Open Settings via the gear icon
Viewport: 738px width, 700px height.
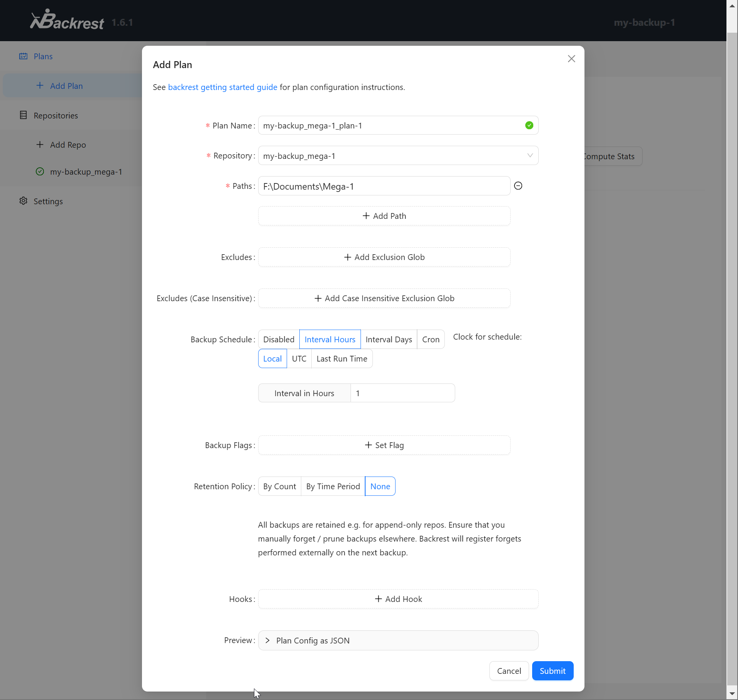point(23,201)
